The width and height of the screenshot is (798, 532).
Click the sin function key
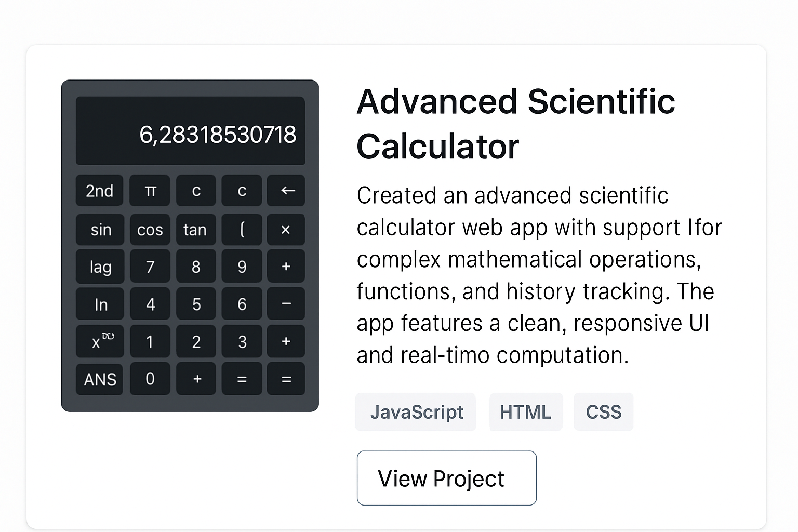[x=100, y=230]
